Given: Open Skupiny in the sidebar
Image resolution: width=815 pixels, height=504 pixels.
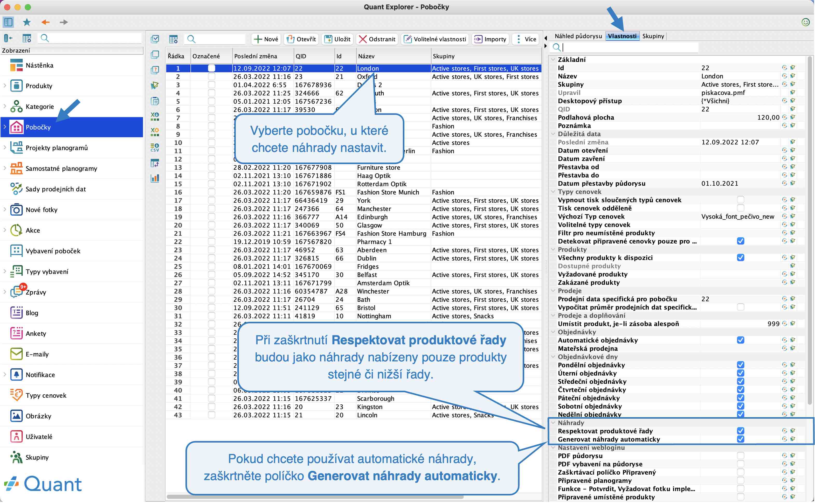Looking at the screenshot, I should click(37, 458).
